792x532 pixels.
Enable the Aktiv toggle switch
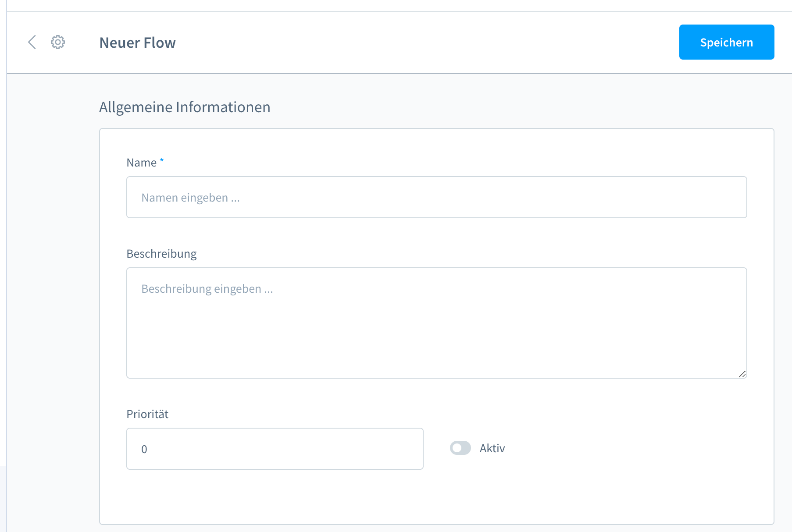coord(460,448)
